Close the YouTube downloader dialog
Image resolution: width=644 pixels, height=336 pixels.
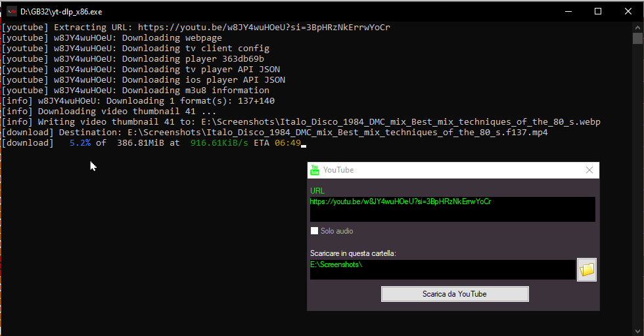click(589, 170)
